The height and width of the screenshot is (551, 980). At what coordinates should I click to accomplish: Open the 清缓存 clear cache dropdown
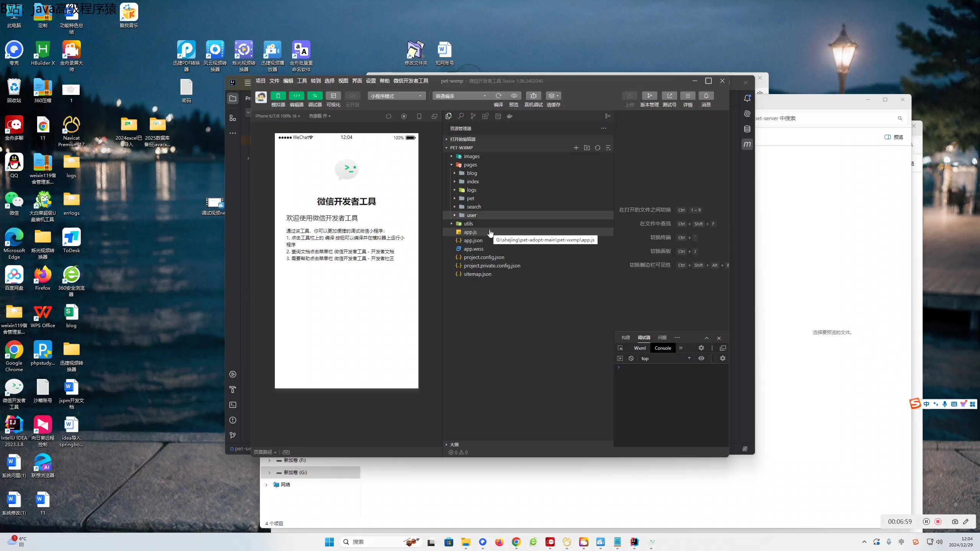[554, 96]
